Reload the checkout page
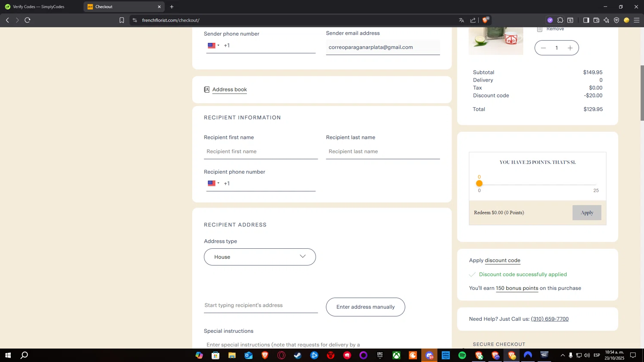Viewport: 644px width, 362px height. point(27,20)
